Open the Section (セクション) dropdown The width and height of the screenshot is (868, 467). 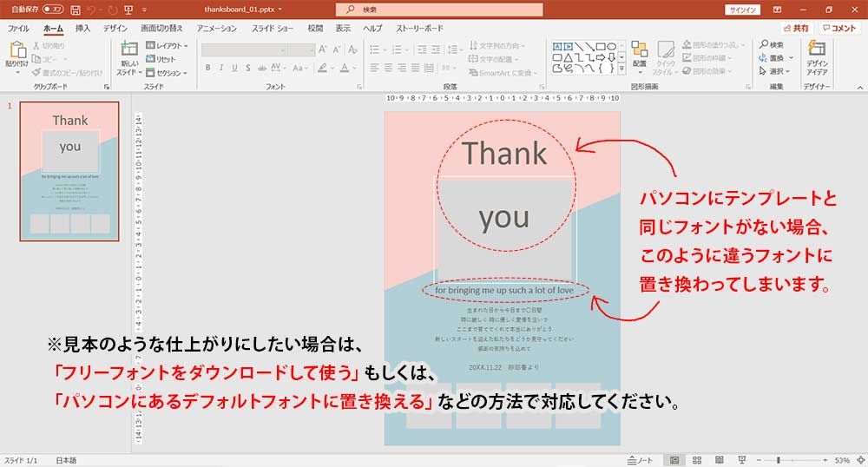pyautogui.click(x=166, y=73)
